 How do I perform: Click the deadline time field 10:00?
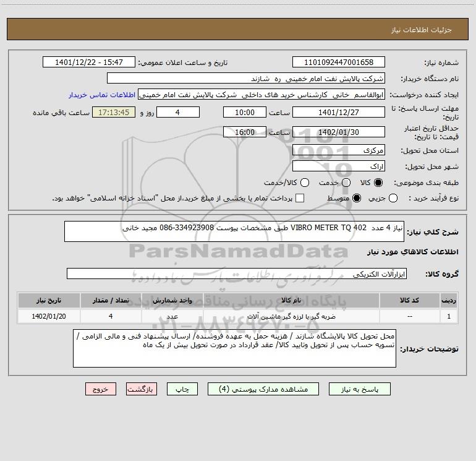245,112
